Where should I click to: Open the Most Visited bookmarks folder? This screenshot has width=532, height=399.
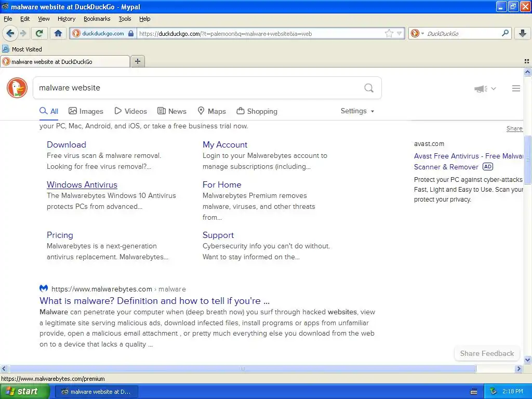tap(22, 49)
